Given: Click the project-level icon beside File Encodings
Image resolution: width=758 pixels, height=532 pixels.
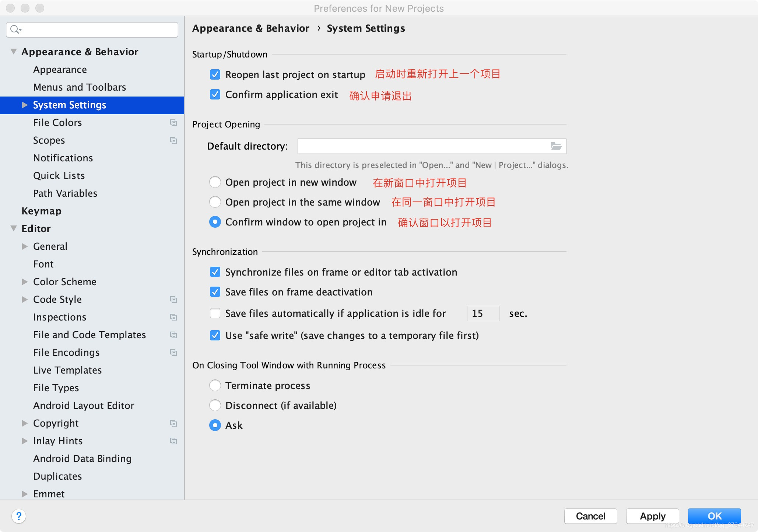Looking at the screenshot, I should coord(173,353).
